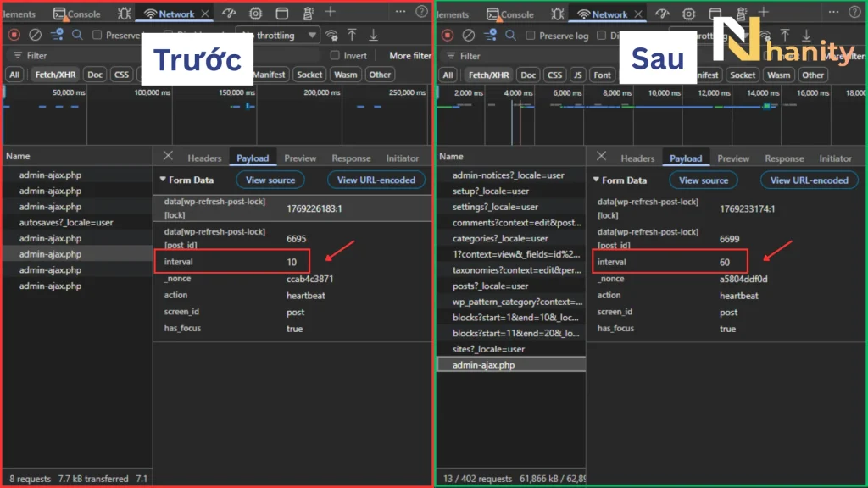Collapse Form Data section in Trước panel
This screenshot has width=868, height=488.
(x=163, y=180)
